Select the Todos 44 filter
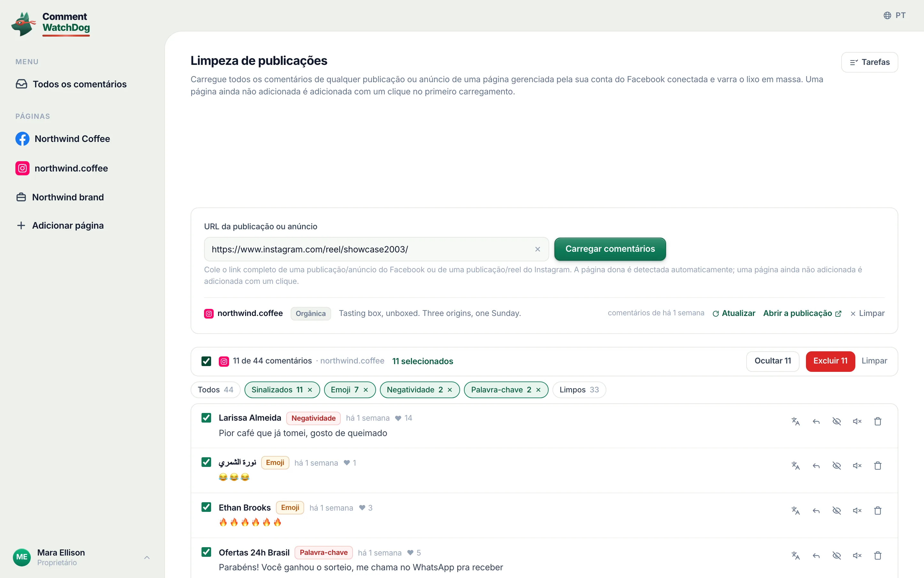The image size is (924, 578). (x=215, y=390)
